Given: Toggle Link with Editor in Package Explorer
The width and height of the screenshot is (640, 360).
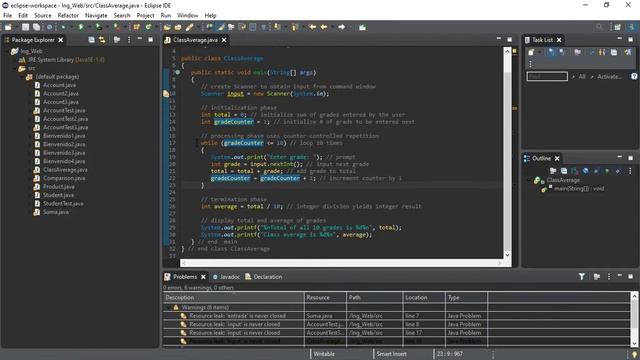Looking at the screenshot, I should click(102, 40).
